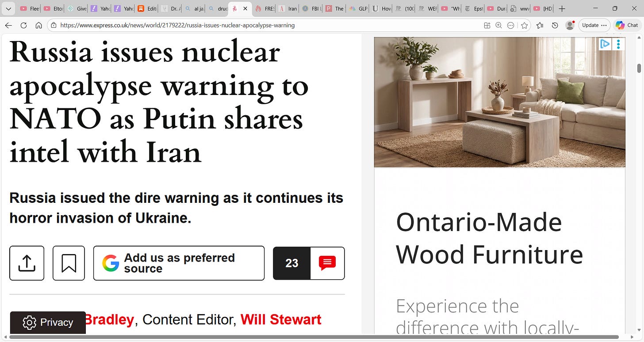644x342 pixels.
Task: Switch to the 'Dr. A' tab
Action: 170,8
